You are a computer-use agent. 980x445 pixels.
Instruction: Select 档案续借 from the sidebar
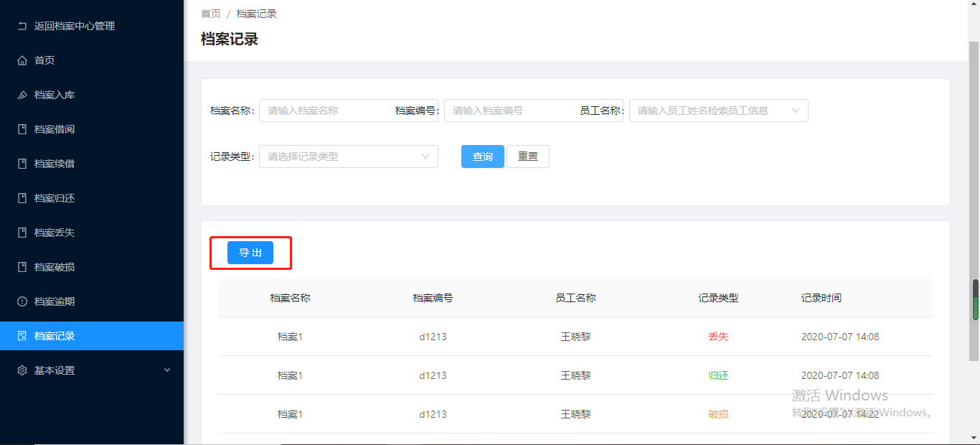point(92,164)
